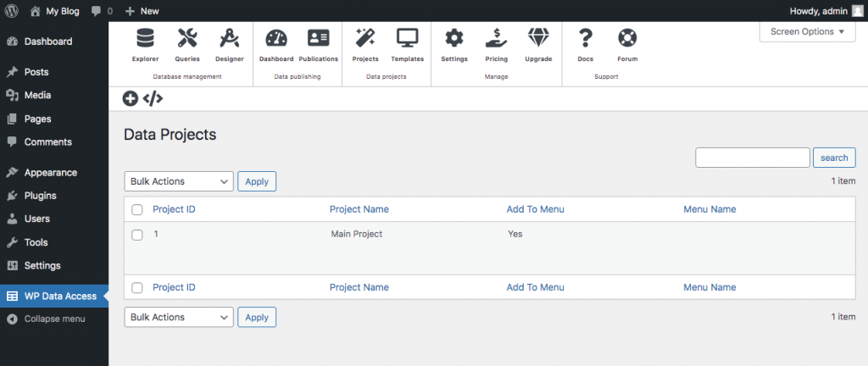868x366 pixels.
Task: Open the Explorer database icon
Action: [145, 39]
